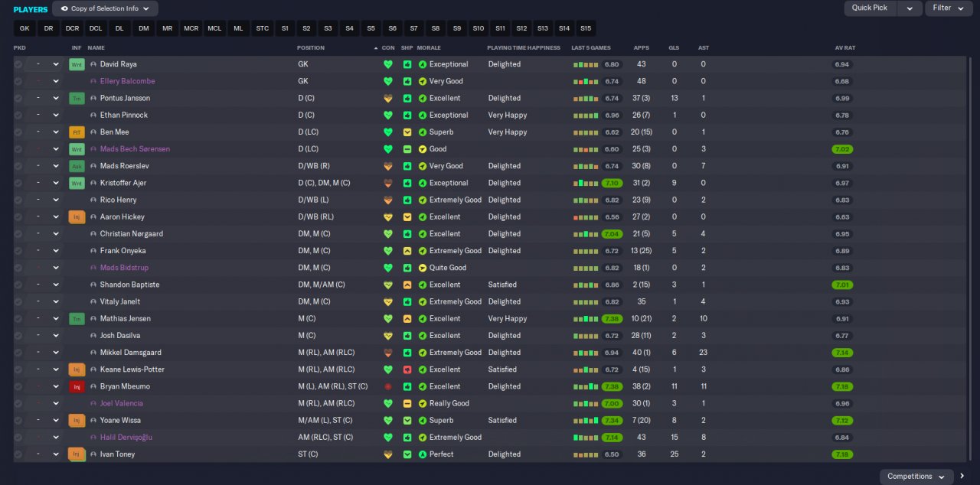The height and width of the screenshot is (485, 980).
Task: Toggle the pick circle for Ellery Balcombe
Action: pyautogui.click(x=18, y=81)
